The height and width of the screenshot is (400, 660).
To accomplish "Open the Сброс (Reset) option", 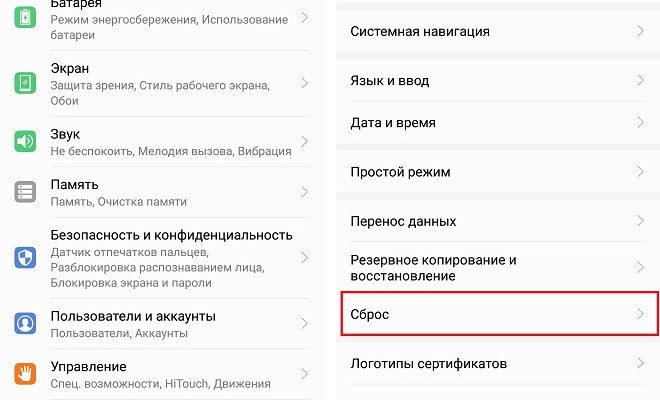I will [370, 315].
